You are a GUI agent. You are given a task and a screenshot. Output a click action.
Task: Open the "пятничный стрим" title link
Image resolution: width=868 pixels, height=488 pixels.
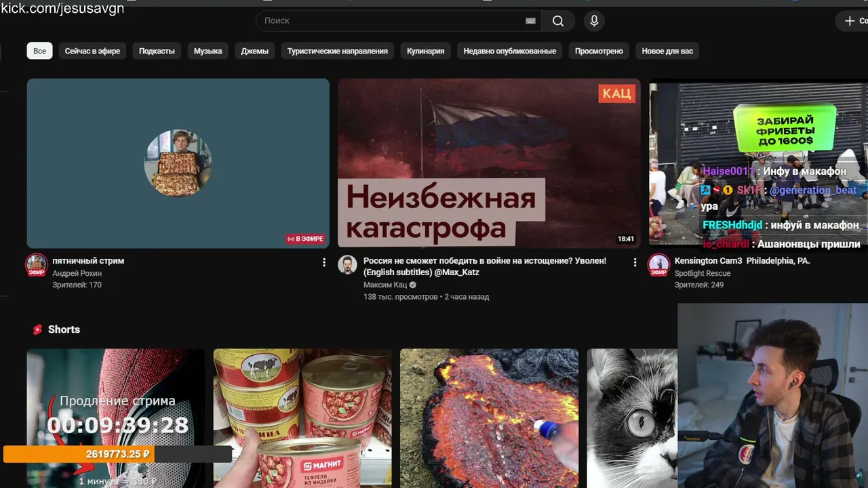click(x=88, y=261)
